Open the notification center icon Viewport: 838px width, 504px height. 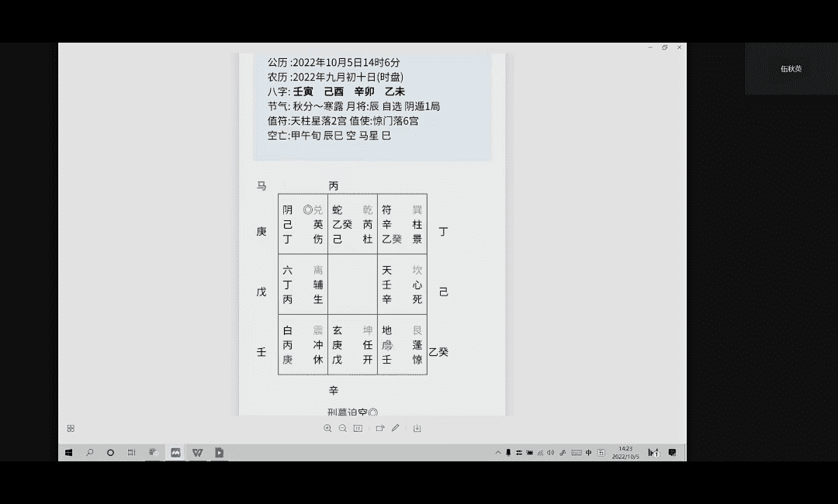tap(672, 452)
